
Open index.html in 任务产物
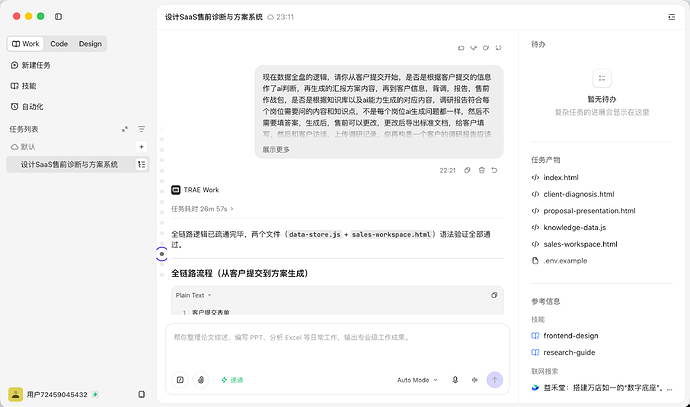click(x=555, y=177)
